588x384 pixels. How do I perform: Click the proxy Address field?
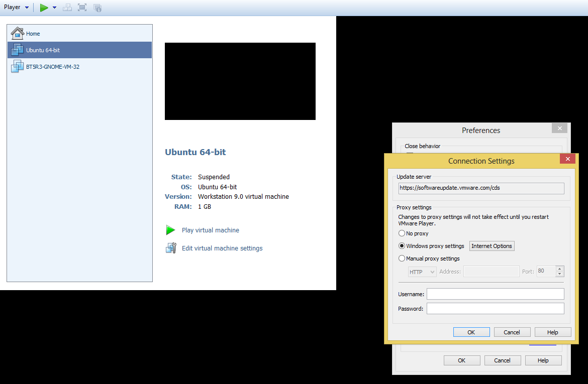(491, 271)
